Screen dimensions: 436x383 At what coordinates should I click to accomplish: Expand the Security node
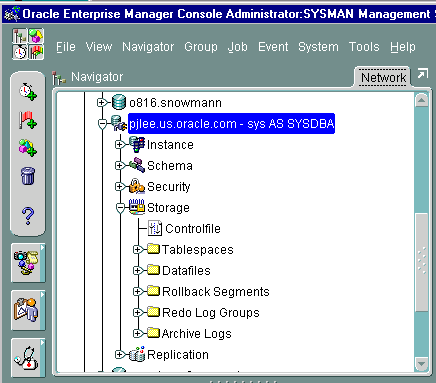click(119, 187)
